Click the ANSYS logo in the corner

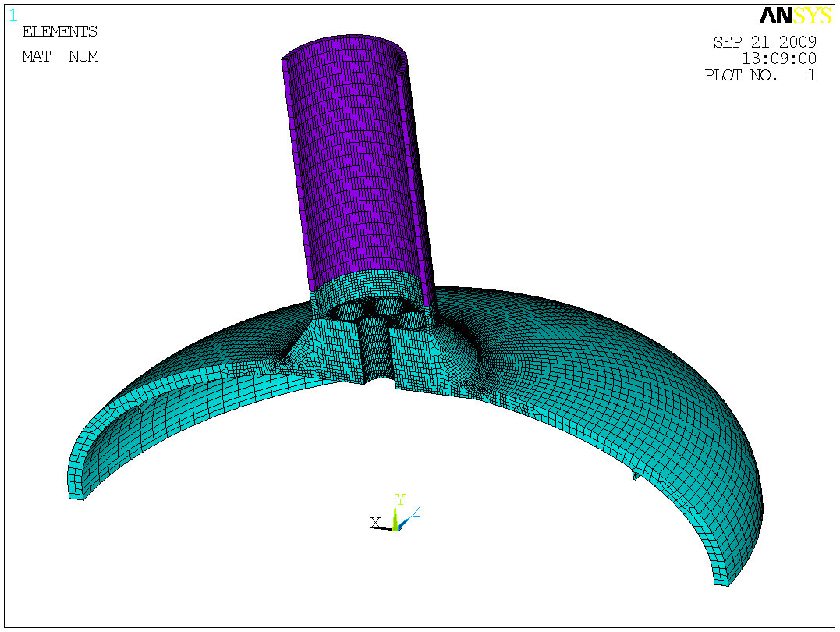tap(795, 16)
